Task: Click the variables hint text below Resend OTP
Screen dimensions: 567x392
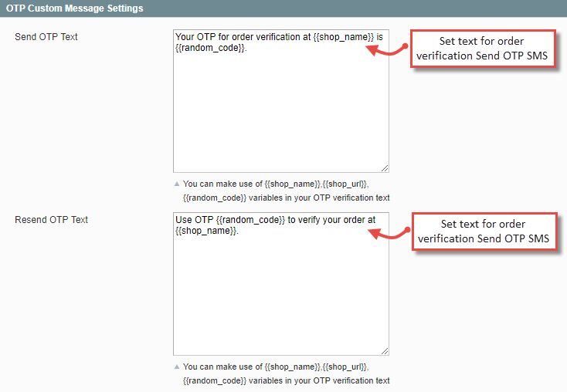Action: coord(286,373)
